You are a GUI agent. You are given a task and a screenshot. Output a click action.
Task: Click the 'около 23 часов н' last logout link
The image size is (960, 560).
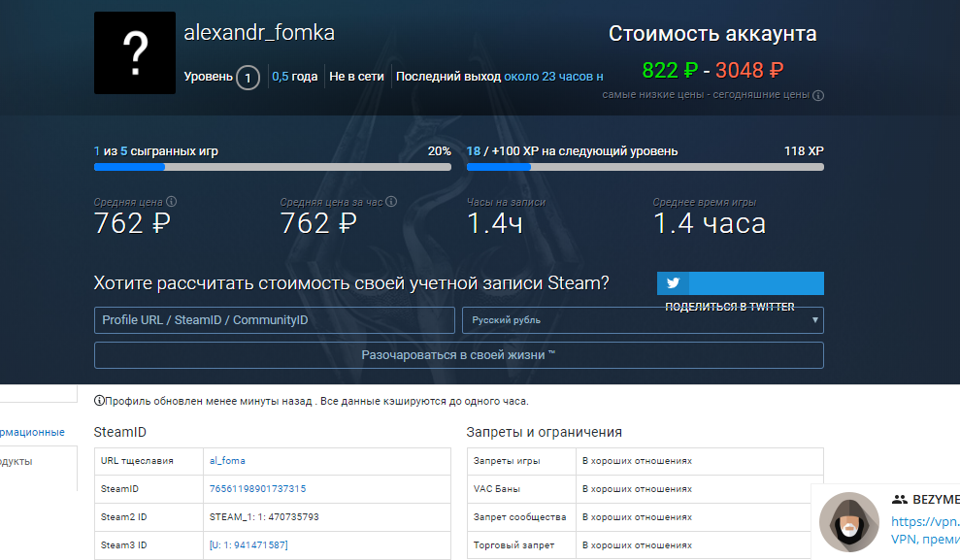click(553, 77)
